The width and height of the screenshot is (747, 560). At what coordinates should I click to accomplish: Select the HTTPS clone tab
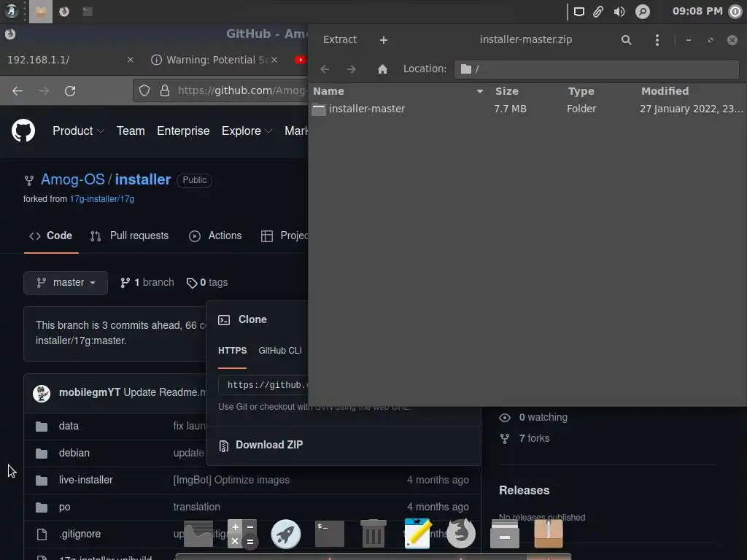click(233, 351)
